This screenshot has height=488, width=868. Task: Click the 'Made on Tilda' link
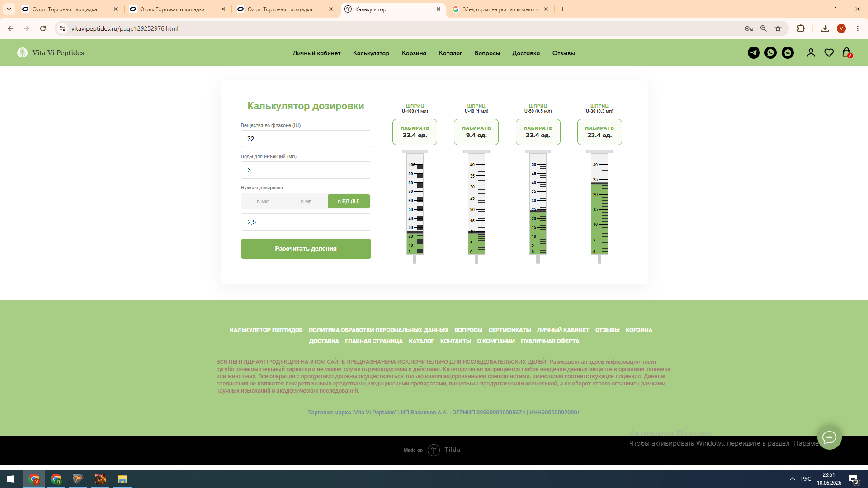(x=432, y=450)
